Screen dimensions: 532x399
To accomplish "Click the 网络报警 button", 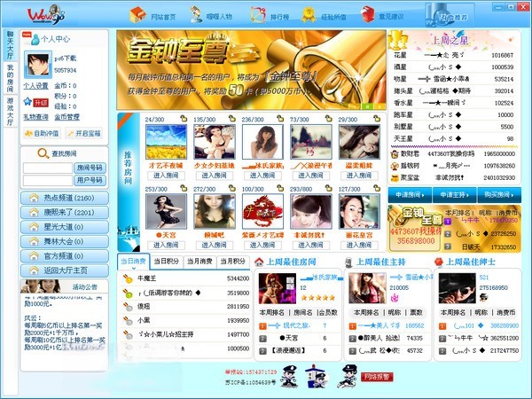I will [377, 377].
